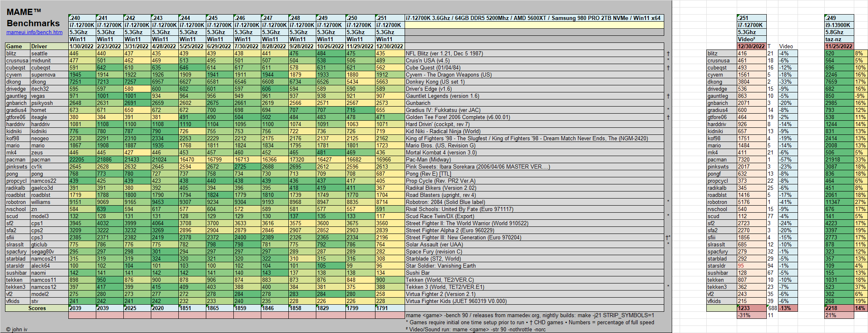Click the -31% cell below scores
868x333 pixels.
point(751,315)
